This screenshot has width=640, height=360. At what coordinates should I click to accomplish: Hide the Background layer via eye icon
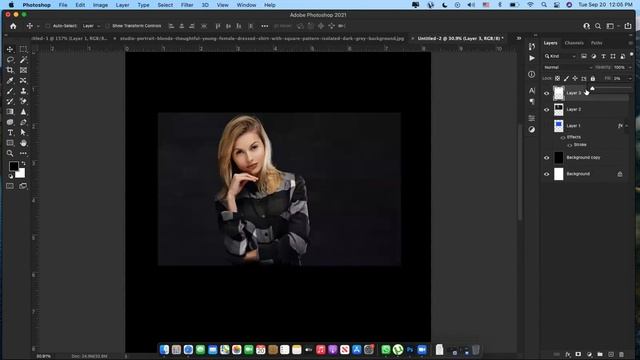[x=547, y=174]
